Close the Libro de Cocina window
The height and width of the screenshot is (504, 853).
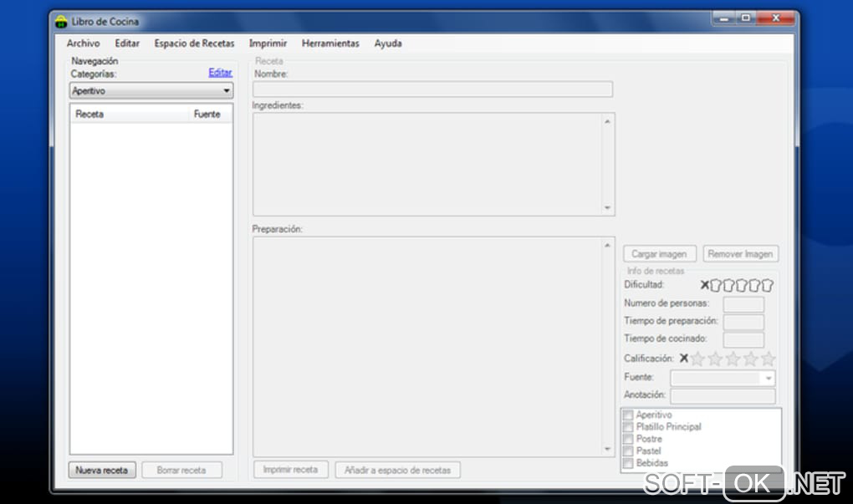(x=776, y=18)
